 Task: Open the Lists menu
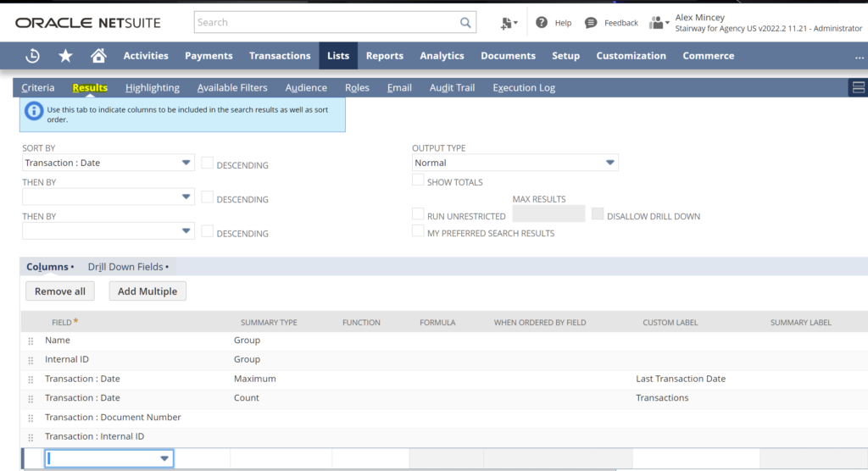click(x=338, y=55)
